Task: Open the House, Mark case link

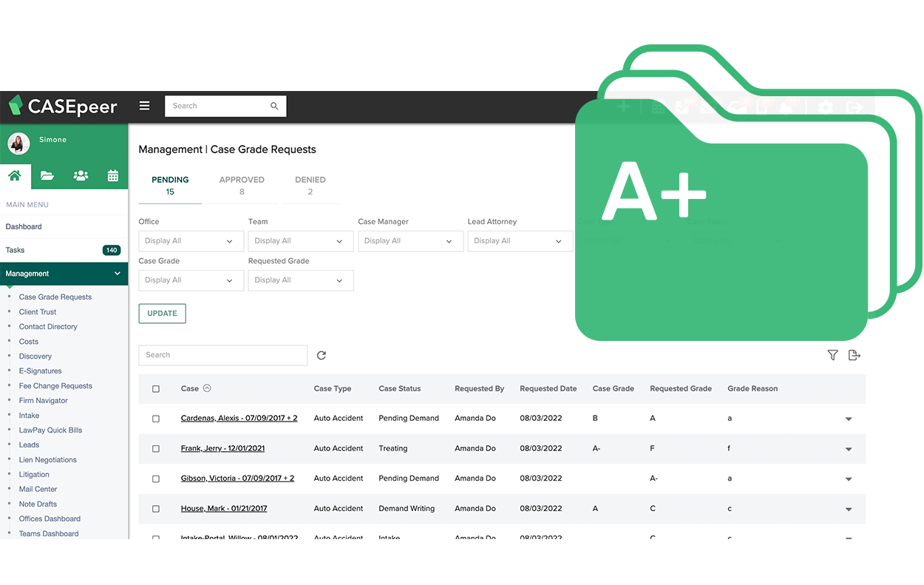Action: (224, 509)
